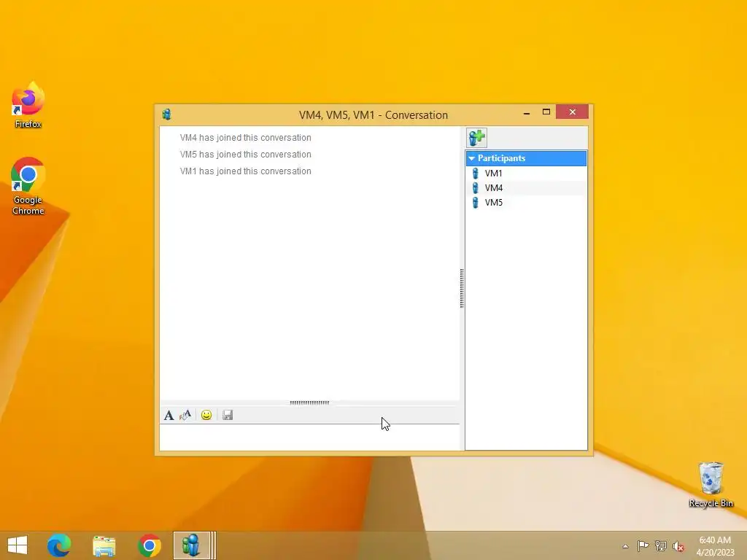Click the VM4 user icon
Viewport: 747px width, 560px height.
coord(475,188)
